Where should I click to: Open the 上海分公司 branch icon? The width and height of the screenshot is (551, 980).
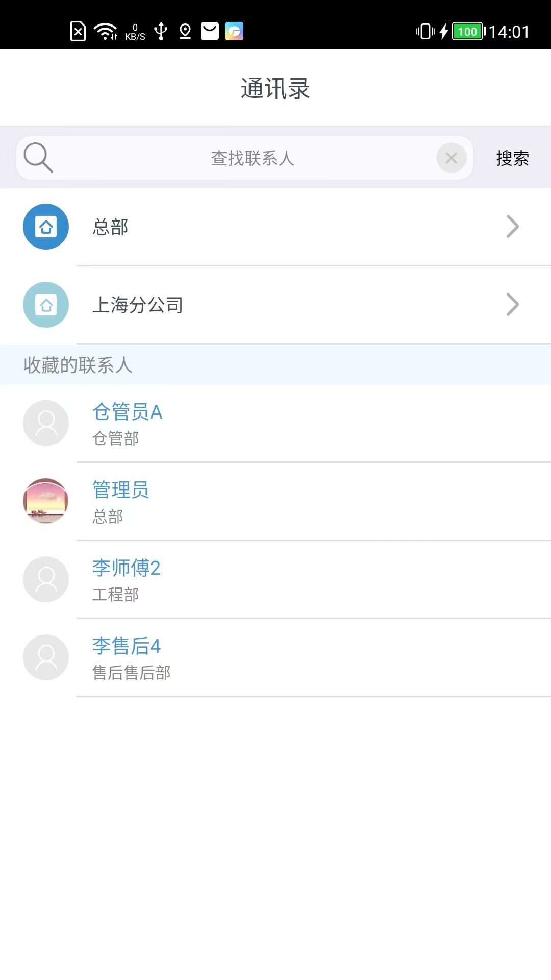pos(46,305)
